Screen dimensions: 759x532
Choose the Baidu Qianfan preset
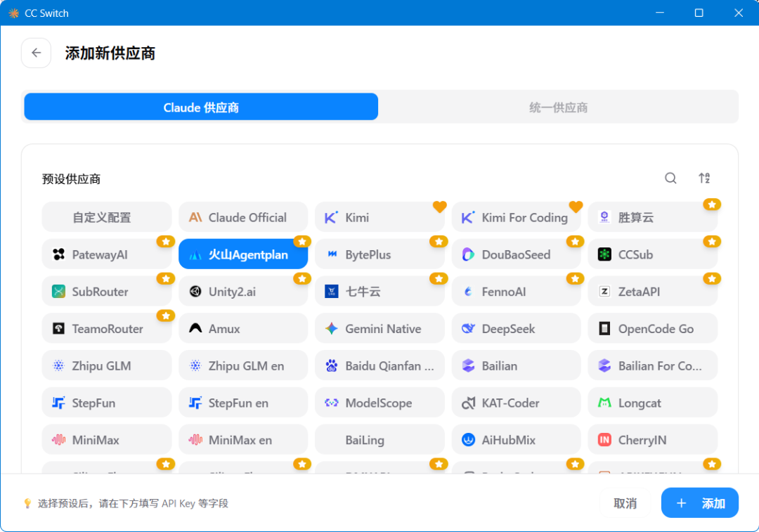pos(379,366)
